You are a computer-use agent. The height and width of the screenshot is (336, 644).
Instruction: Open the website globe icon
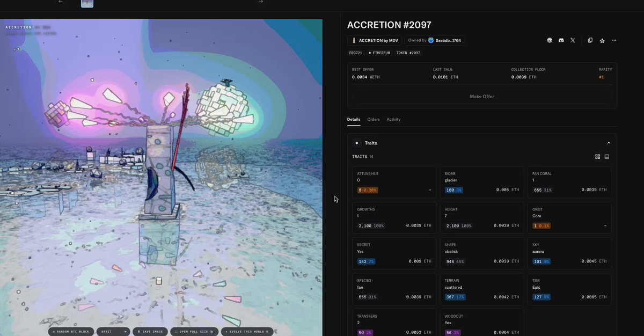(x=550, y=40)
